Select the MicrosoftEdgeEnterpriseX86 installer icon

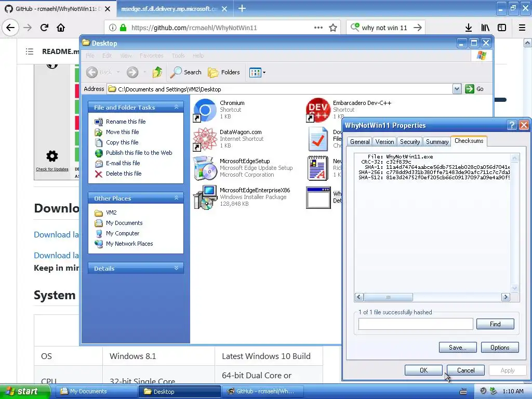pos(205,197)
